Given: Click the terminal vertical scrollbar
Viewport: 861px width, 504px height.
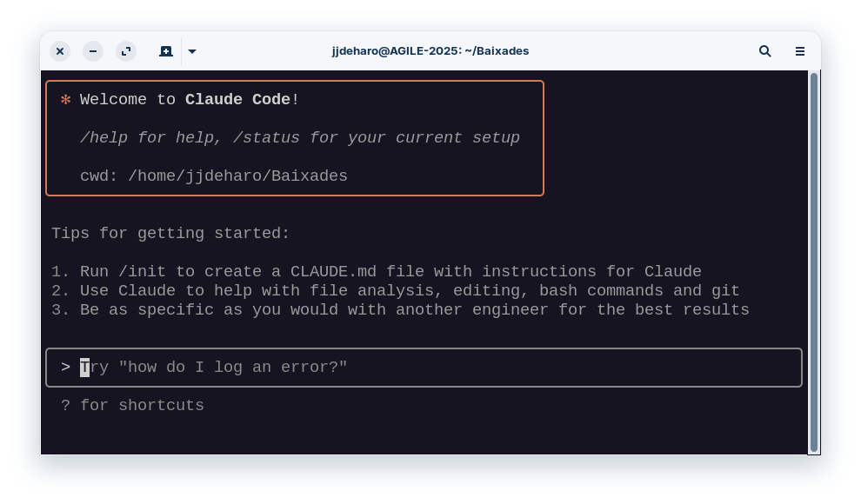Looking at the screenshot, I should pyautogui.click(x=814, y=262).
